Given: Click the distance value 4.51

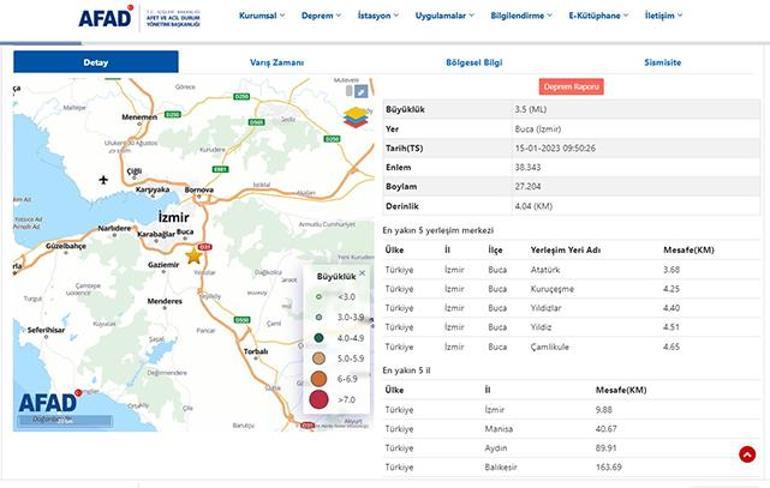Looking at the screenshot, I should click(x=671, y=327).
